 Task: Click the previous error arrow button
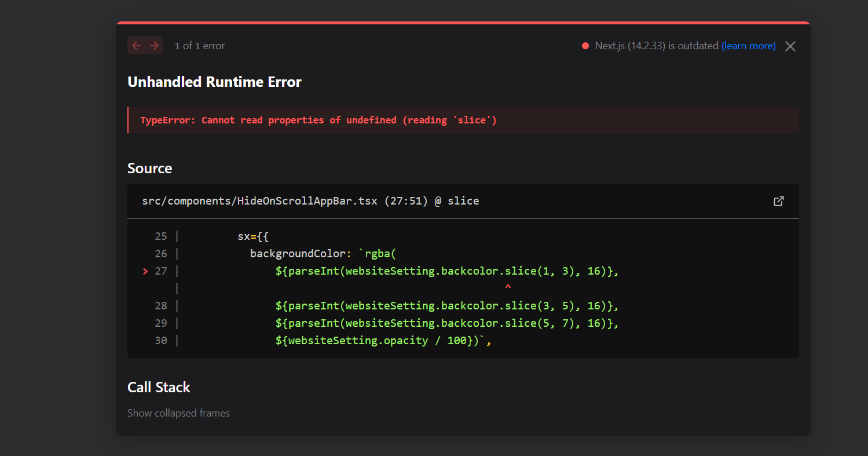pyautogui.click(x=136, y=46)
